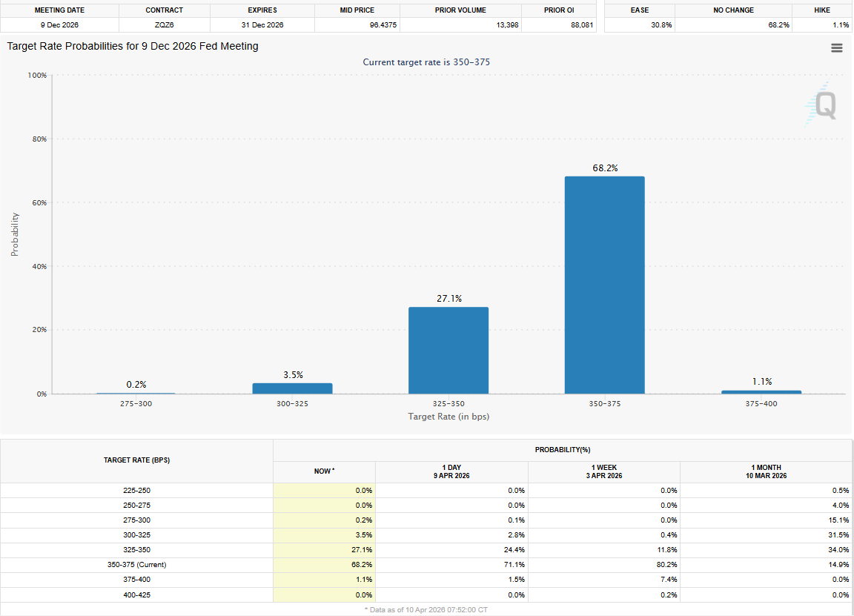Open the chart context menu hamburger icon
854x616 pixels.
(x=836, y=47)
